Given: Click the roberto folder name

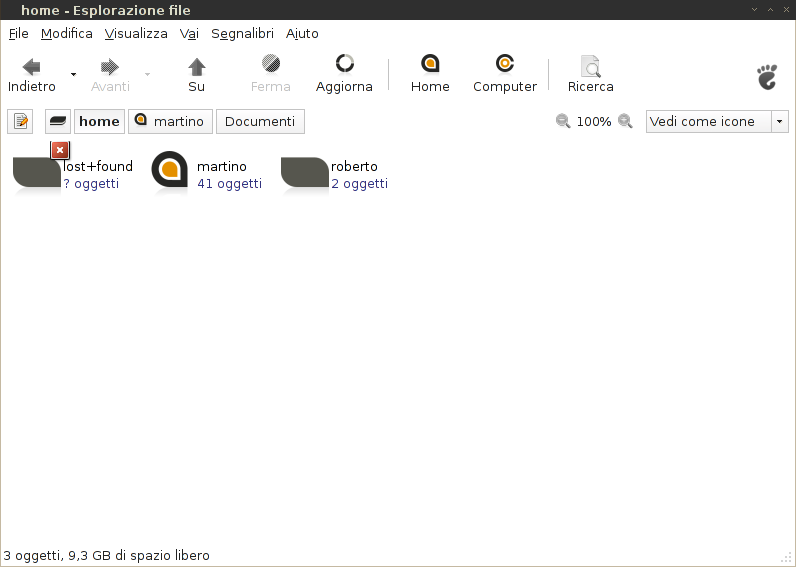Looking at the screenshot, I should point(354,166).
